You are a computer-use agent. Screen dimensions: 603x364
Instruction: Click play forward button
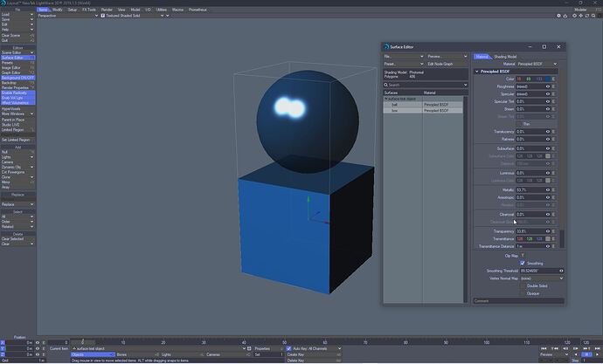click(x=597, y=354)
